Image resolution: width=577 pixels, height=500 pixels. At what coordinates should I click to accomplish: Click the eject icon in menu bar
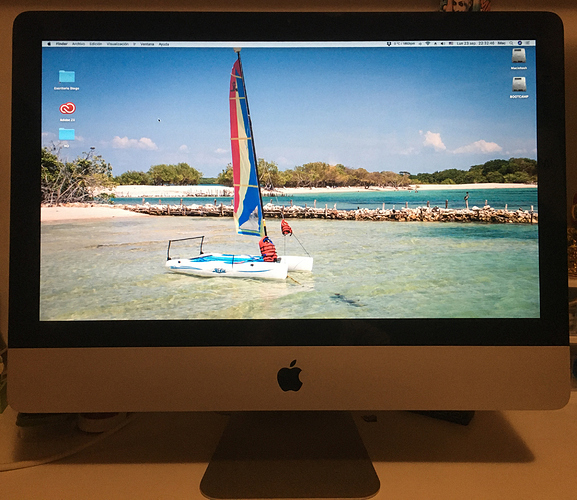point(436,43)
